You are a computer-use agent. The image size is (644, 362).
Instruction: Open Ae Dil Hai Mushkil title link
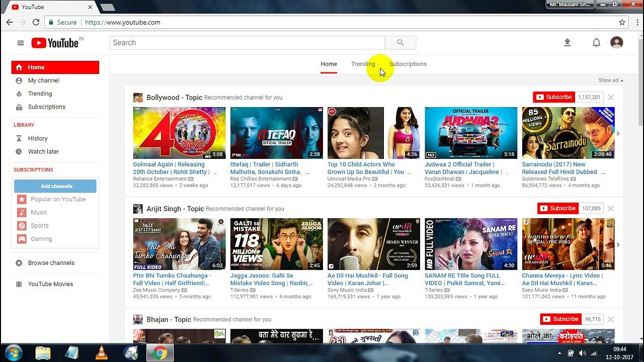point(368,279)
